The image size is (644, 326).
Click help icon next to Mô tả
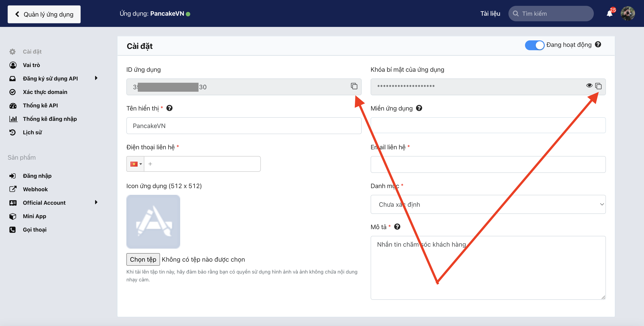397,227
